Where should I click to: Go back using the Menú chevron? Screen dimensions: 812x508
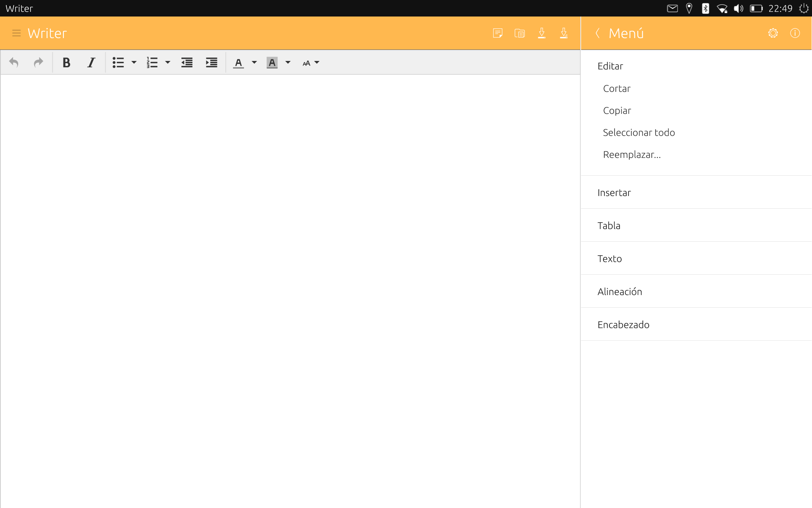coord(598,33)
